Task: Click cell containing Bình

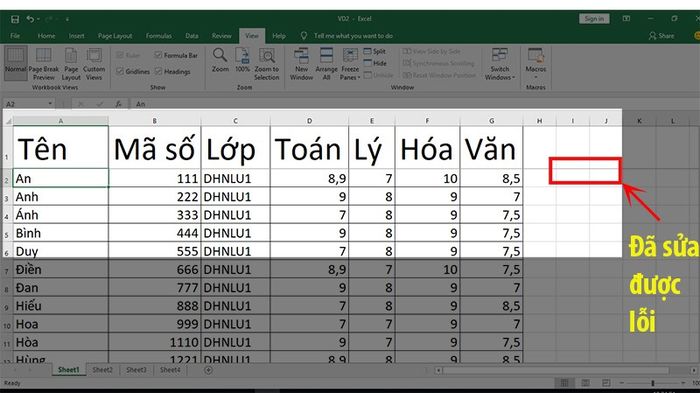Action: coord(61,233)
